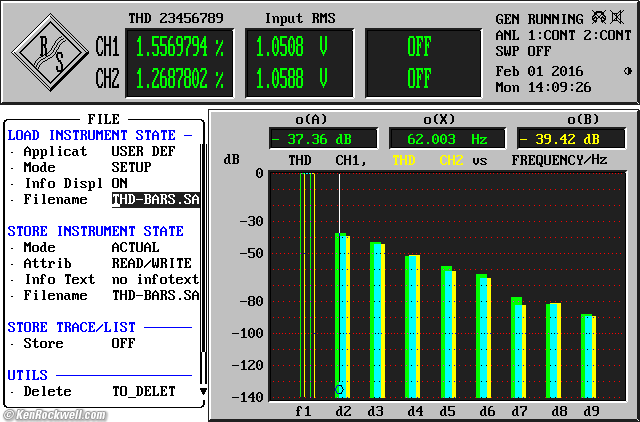Click the yellow THD CH2 legend label

coord(428,160)
